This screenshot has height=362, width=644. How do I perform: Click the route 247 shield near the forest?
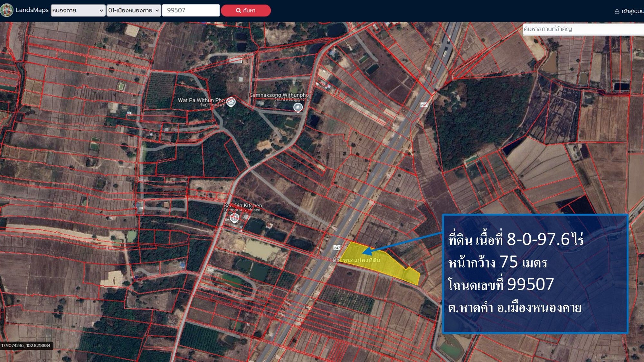424,105
